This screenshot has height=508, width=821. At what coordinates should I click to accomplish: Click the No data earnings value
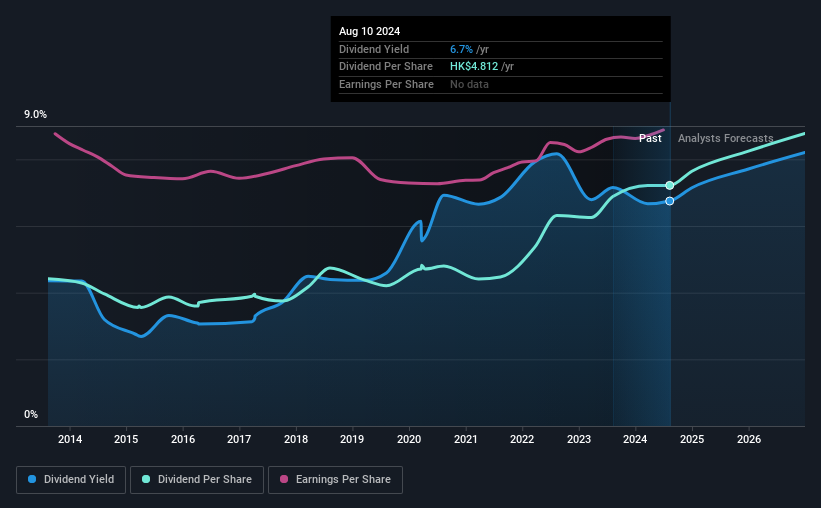pyautogui.click(x=469, y=84)
